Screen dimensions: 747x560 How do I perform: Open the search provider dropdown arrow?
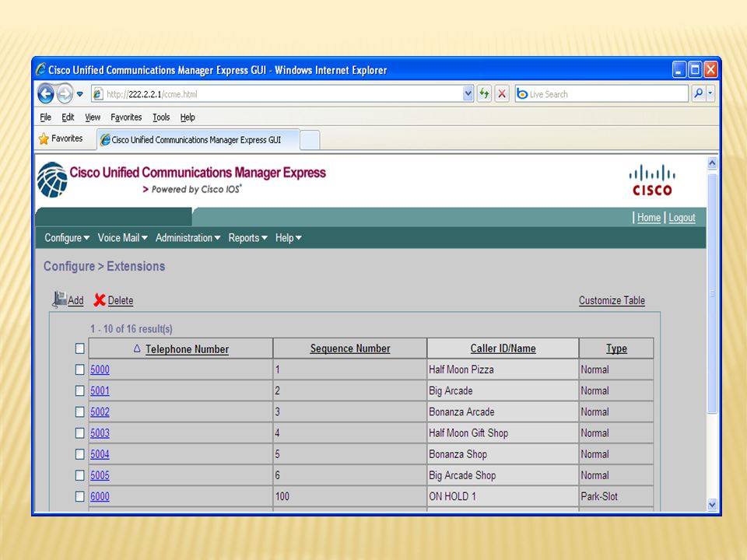pyautogui.click(x=710, y=93)
